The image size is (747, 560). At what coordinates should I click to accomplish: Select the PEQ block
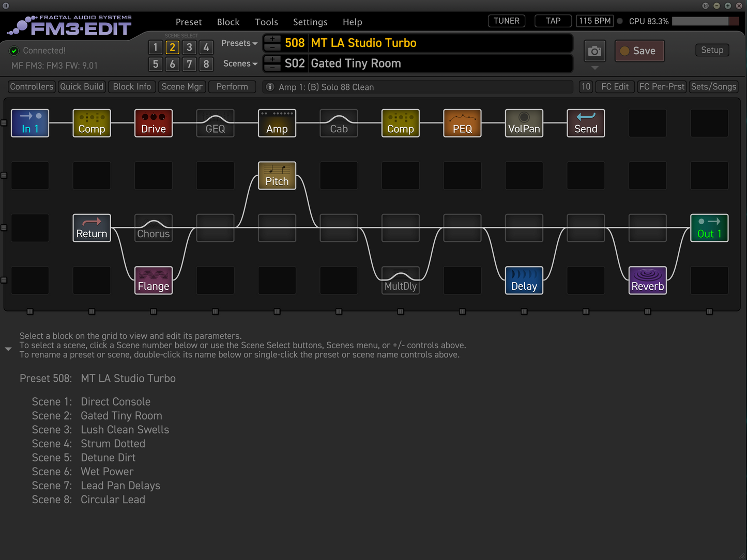(x=462, y=123)
